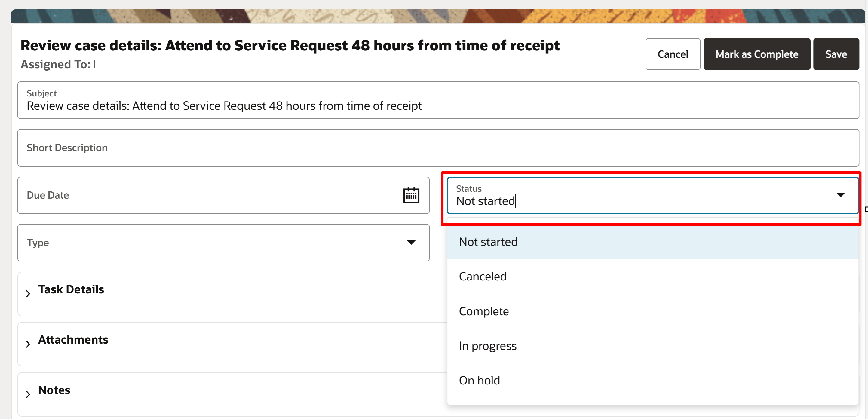Viewport: 868px width, 419px height.
Task: Click Mark as Complete
Action: pyautogui.click(x=757, y=54)
